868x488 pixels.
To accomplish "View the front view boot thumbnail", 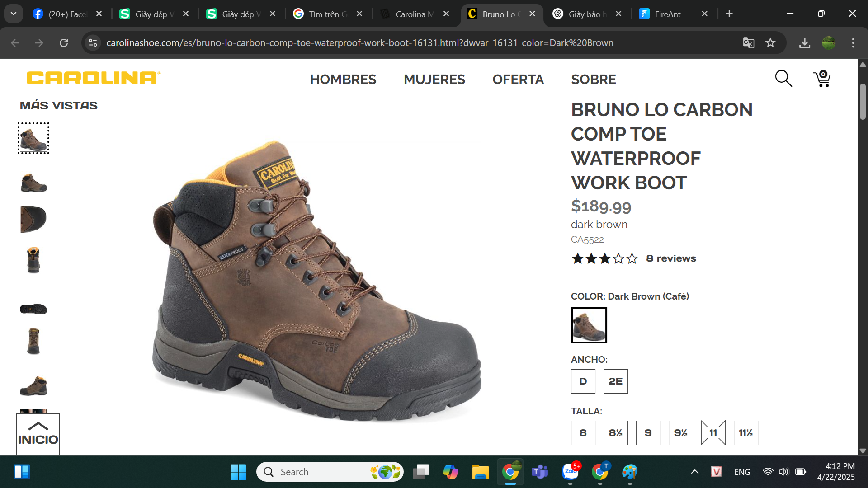I will click(x=33, y=341).
